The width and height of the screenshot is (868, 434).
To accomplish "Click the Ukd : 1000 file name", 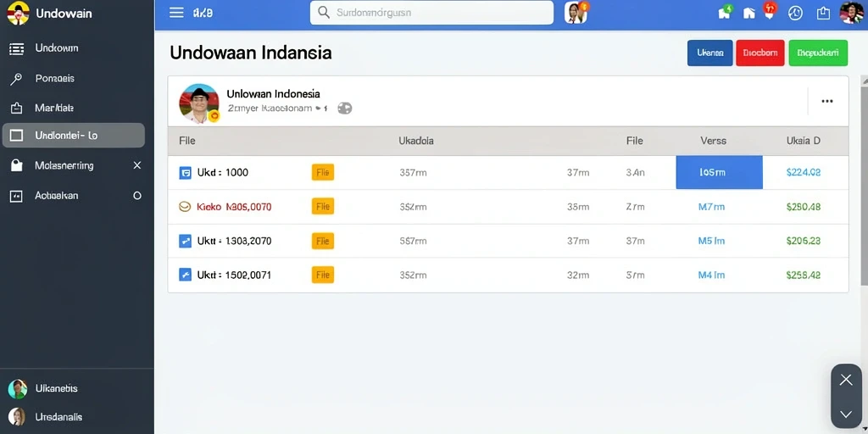I will point(223,172).
